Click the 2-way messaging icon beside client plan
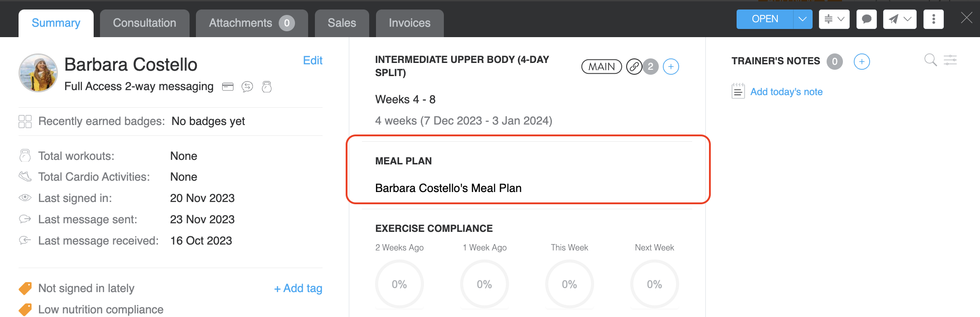The height and width of the screenshot is (317, 980). coord(247,86)
